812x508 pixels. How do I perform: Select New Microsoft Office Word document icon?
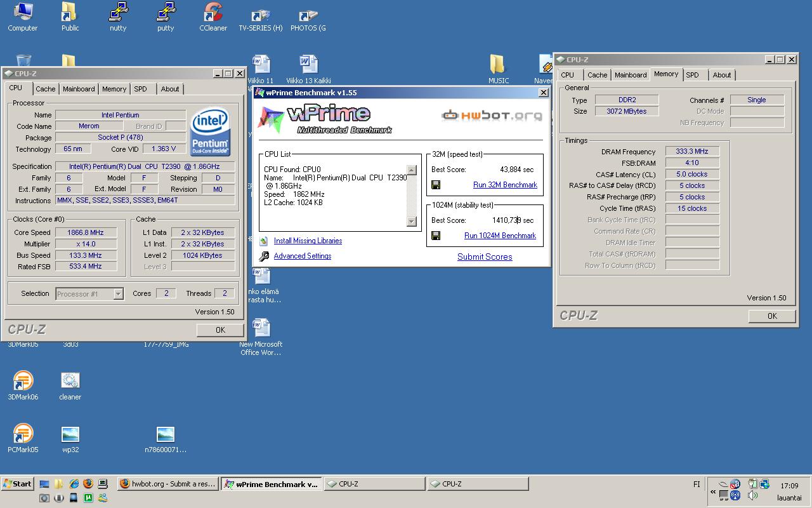click(x=261, y=337)
